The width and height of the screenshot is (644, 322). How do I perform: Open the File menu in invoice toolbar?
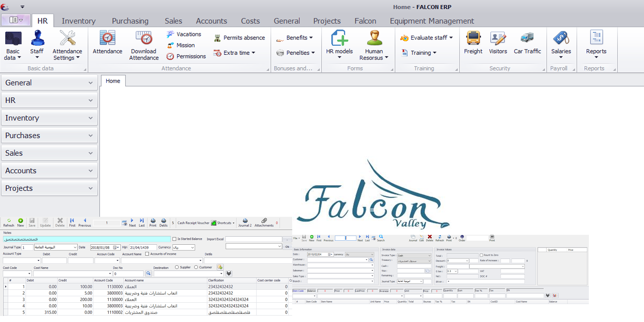[x=296, y=238]
